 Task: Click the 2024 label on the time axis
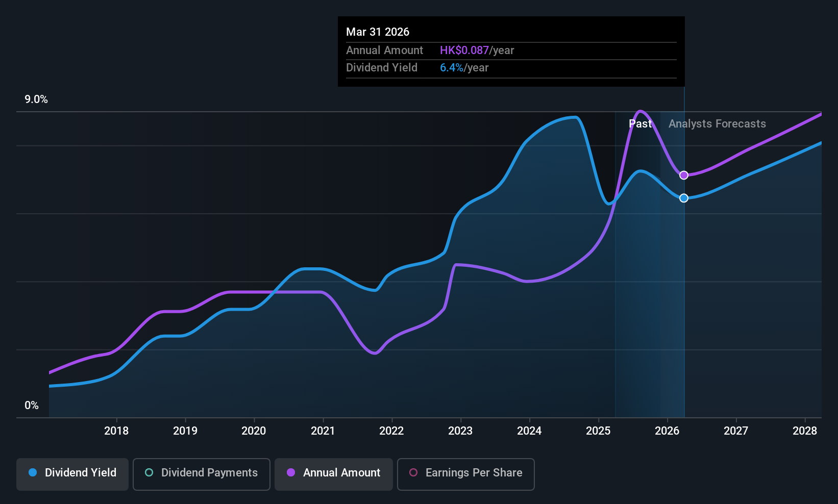tap(529, 431)
